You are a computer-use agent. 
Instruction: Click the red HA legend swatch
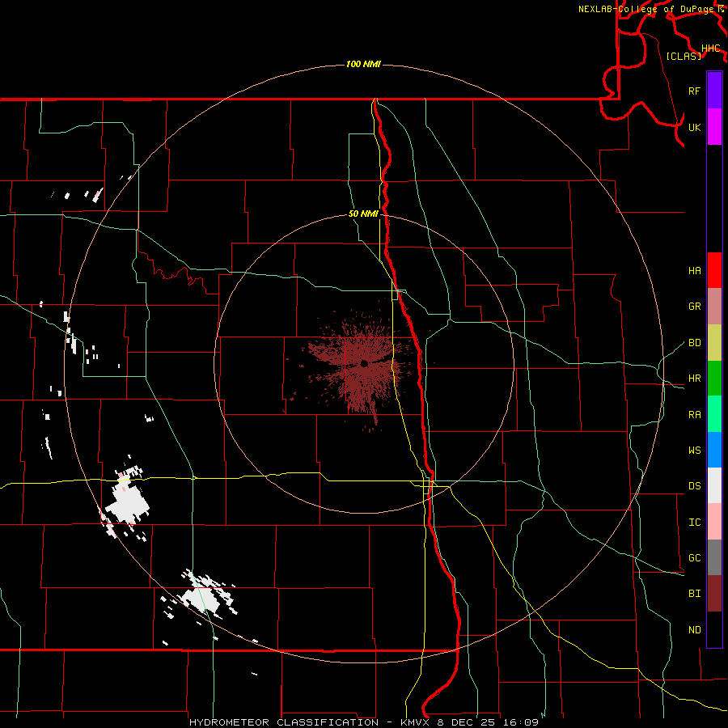(714, 270)
